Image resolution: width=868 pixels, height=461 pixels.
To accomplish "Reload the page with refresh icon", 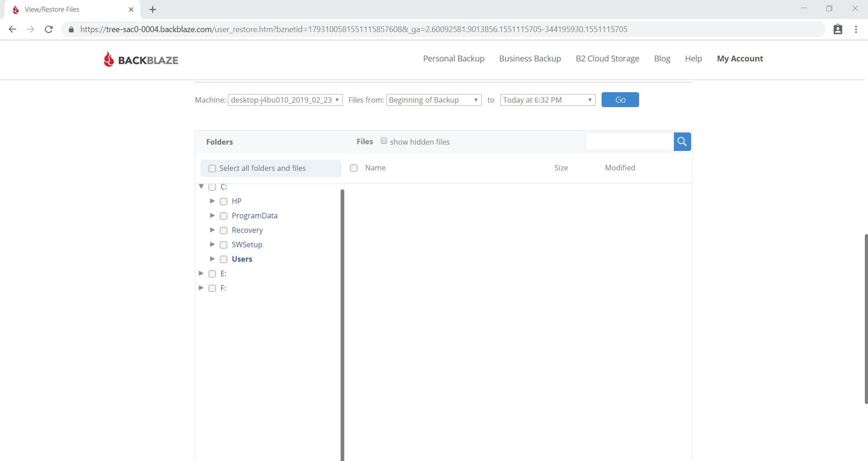I will point(49,29).
